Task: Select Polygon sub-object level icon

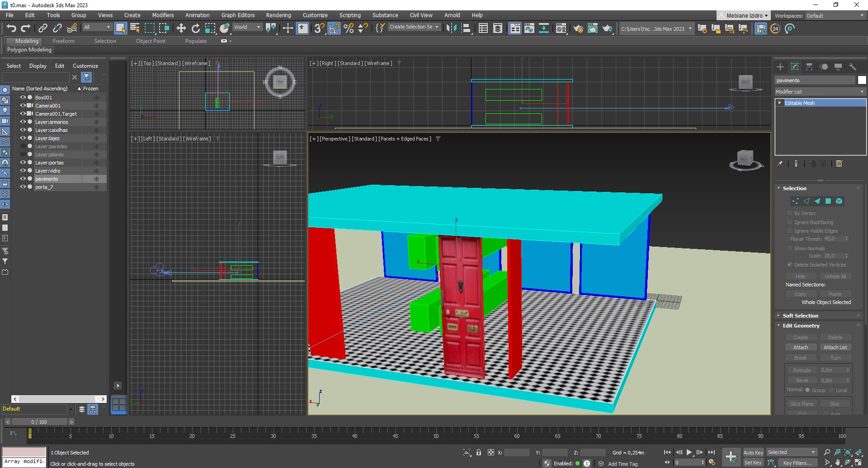Action: point(828,201)
